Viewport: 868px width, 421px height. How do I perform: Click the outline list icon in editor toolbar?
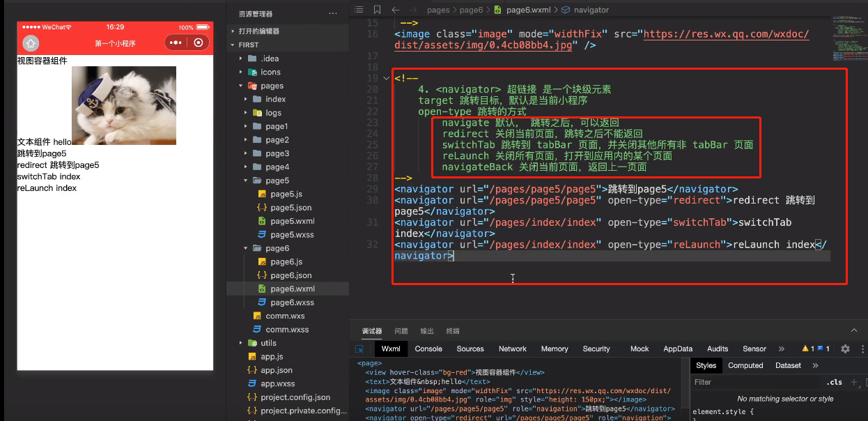click(x=359, y=10)
